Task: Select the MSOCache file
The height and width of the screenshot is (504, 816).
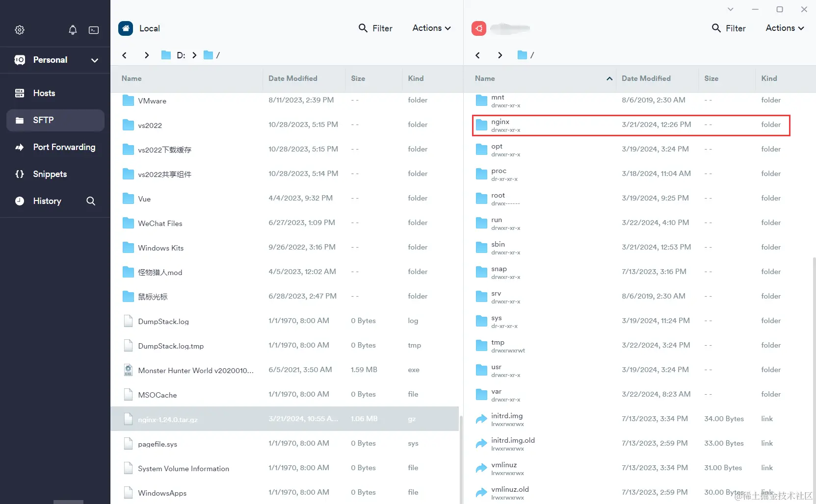Action: point(285,395)
